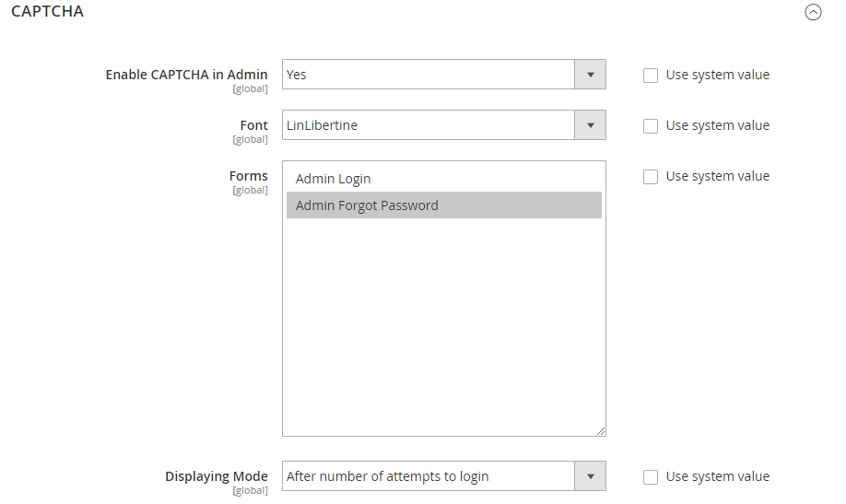Grab the Forms list resize handle
The height and width of the screenshot is (504, 846).
click(601, 430)
